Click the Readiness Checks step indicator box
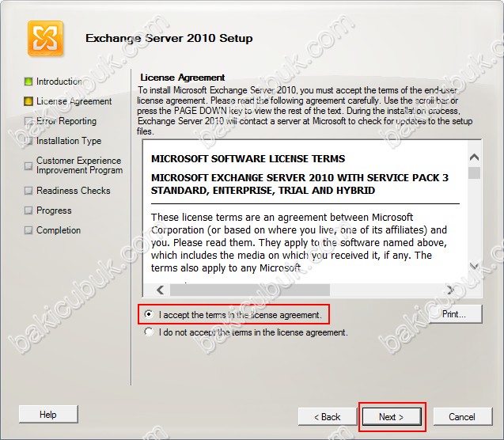This screenshot has width=504, height=440. [28, 191]
